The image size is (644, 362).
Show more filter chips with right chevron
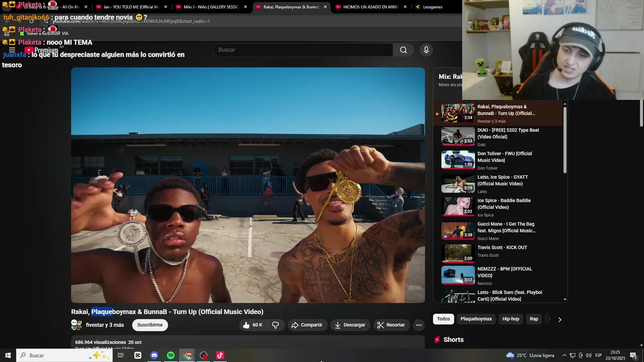pyautogui.click(x=559, y=319)
